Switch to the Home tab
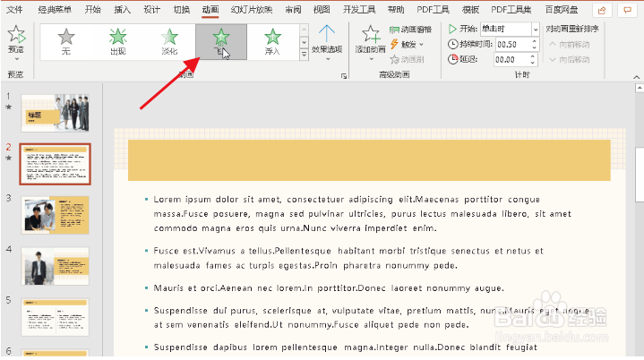Screen dimensions: 644x360 click(92, 10)
